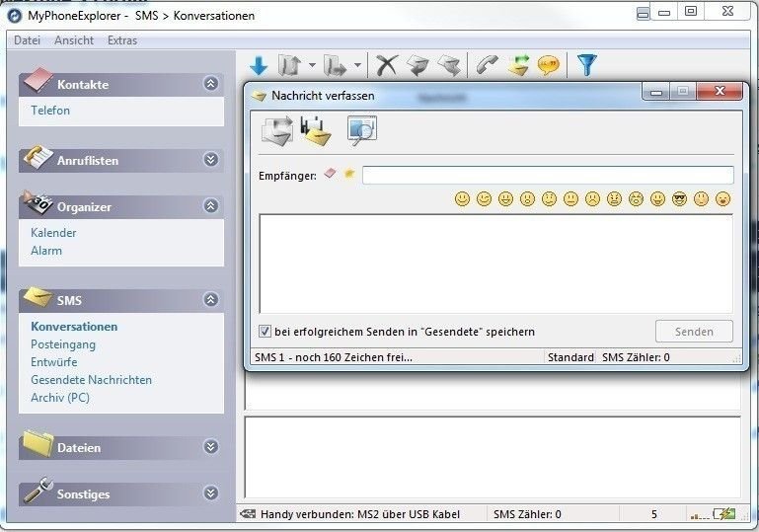Insert the angry smiley emoticon

pos(614,198)
